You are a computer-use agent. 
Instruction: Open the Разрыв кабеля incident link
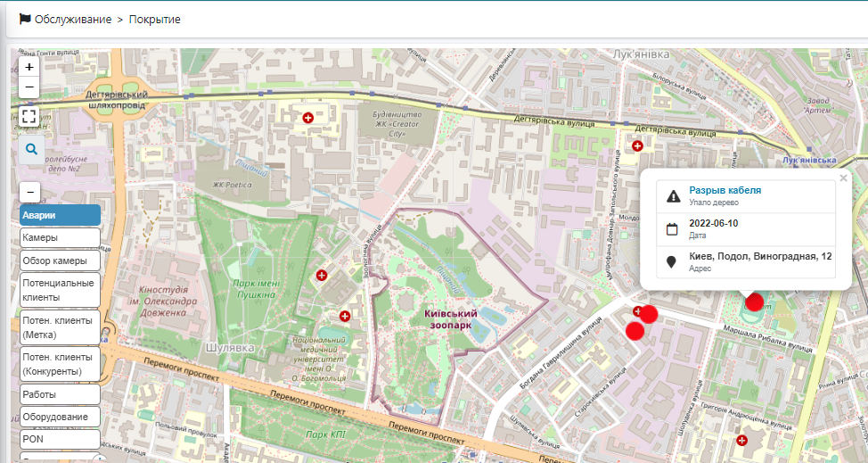pos(725,190)
